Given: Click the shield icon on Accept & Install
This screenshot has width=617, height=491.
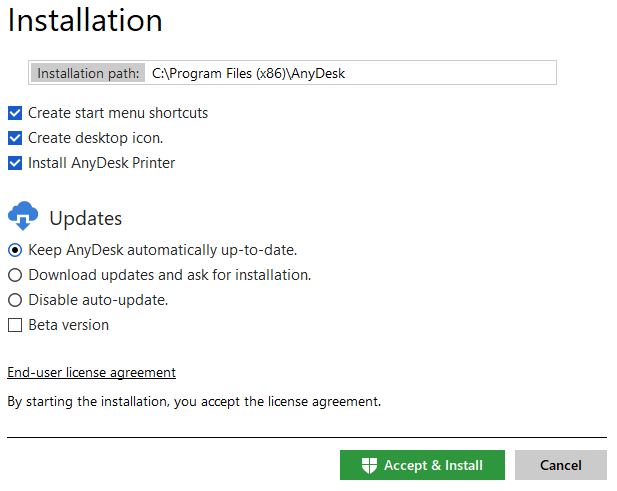Looking at the screenshot, I should tap(369, 465).
